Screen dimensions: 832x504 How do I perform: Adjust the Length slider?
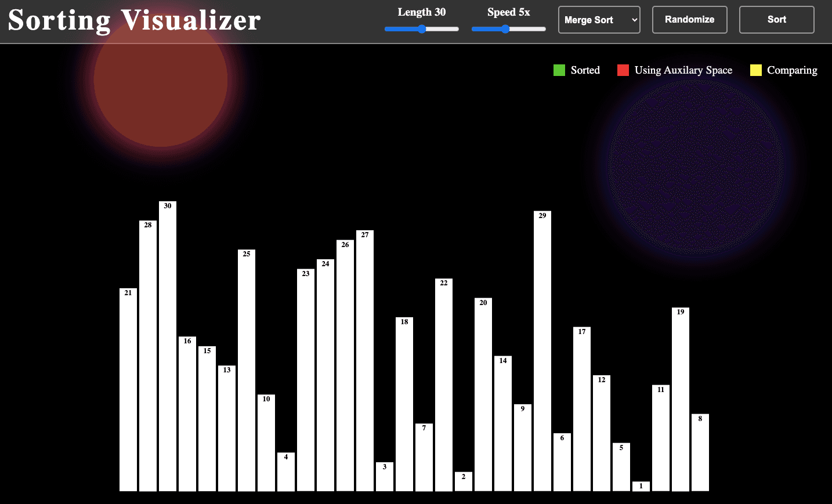pyautogui.click(x=422, y=29)
